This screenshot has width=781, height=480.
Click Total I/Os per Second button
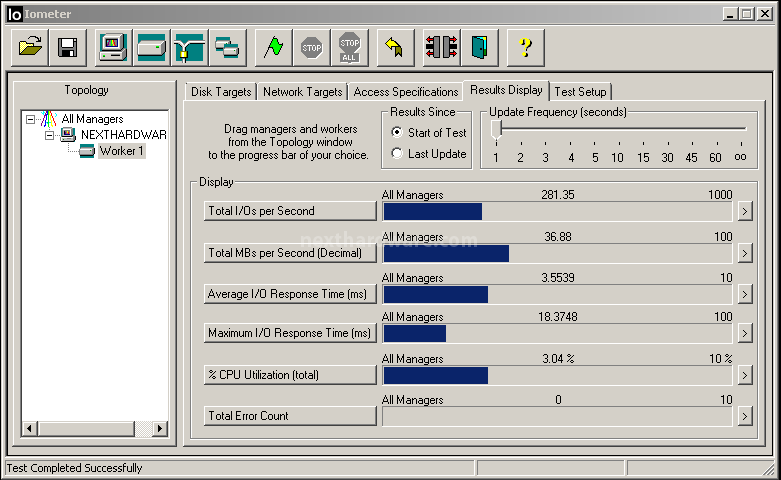pos(290,211)
